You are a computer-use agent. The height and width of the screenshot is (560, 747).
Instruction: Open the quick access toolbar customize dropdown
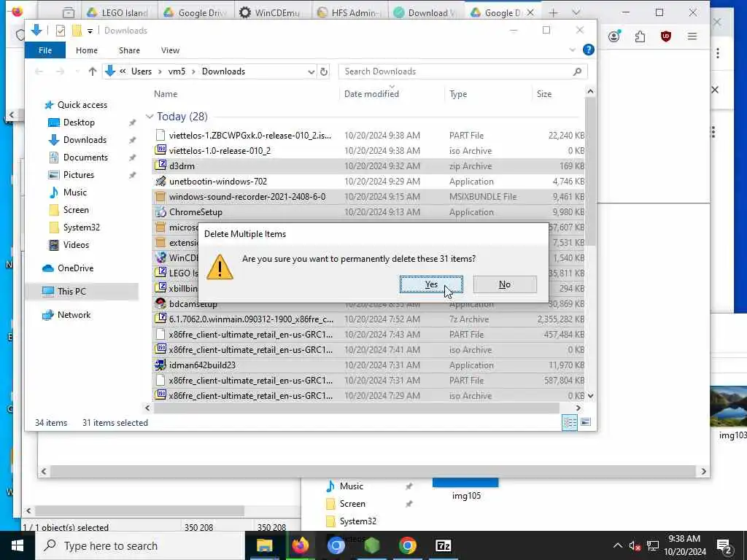[x=90, y=31]
